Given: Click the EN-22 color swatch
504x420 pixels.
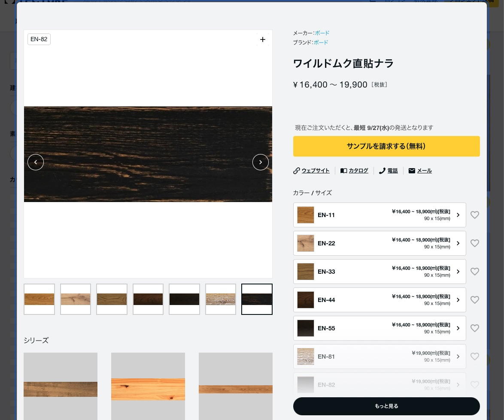Looking at the screenshot, I should click(305, 243).
